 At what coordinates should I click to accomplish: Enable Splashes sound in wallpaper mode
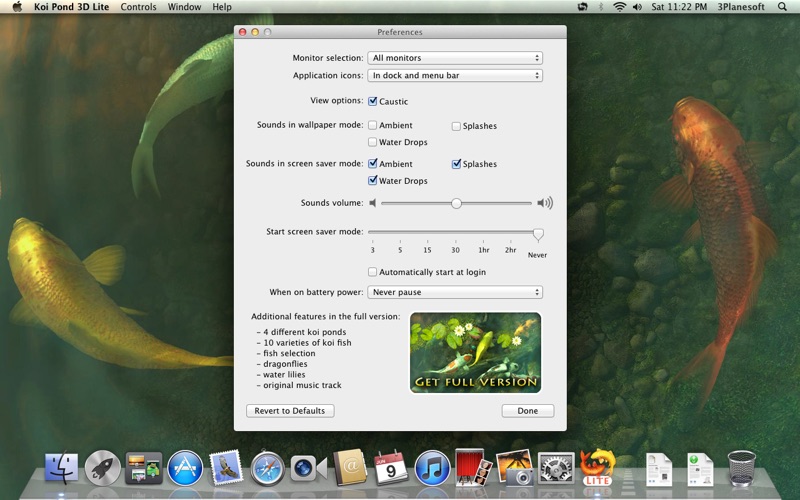tap(456, 126)
